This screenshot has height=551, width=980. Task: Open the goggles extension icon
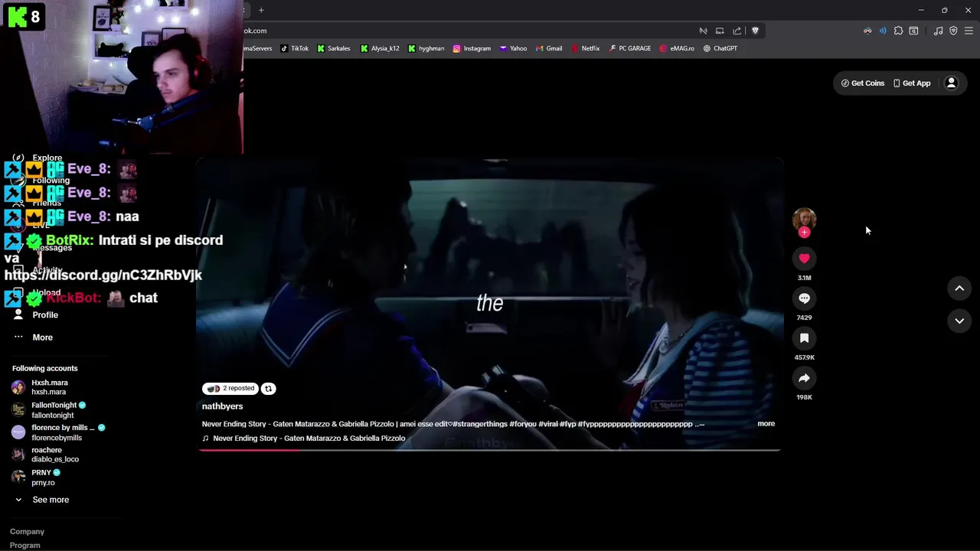point(867,31)
